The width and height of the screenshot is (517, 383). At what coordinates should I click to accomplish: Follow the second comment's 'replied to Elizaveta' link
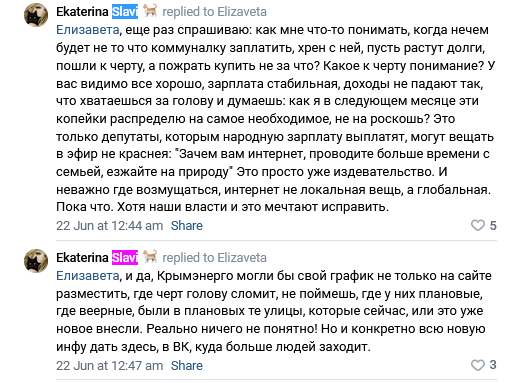214,258
